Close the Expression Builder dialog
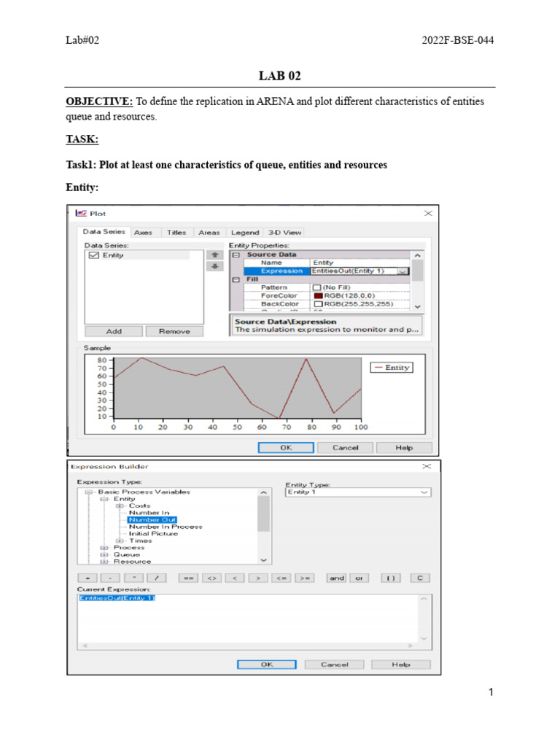The image size is (560, 747). tap(427, 466)
